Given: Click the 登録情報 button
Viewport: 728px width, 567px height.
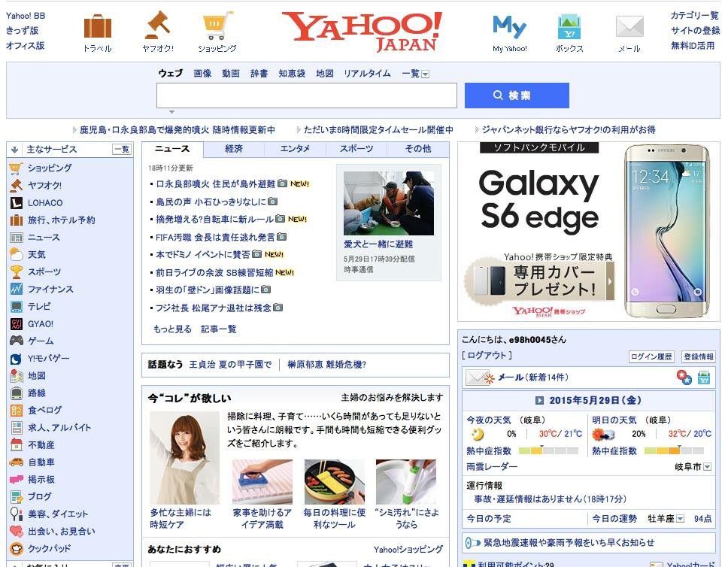Looking at the screenshot, I should click(699, 356).
